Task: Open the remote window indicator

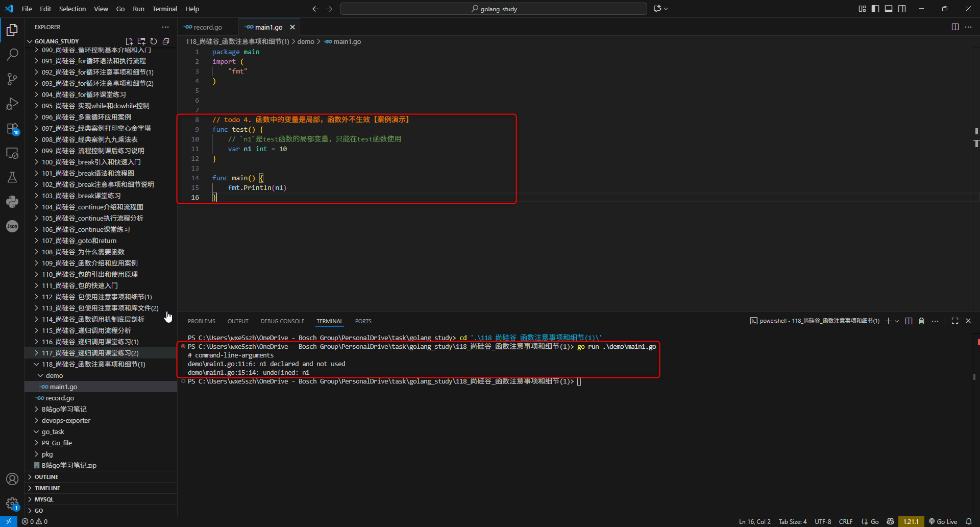Action: click(x=9, y=522)
